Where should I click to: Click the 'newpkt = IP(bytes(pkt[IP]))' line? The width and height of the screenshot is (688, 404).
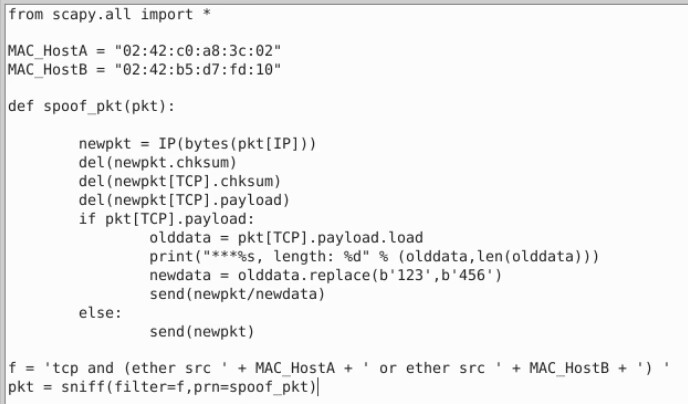pyautogui.click(x=197, y=144)
